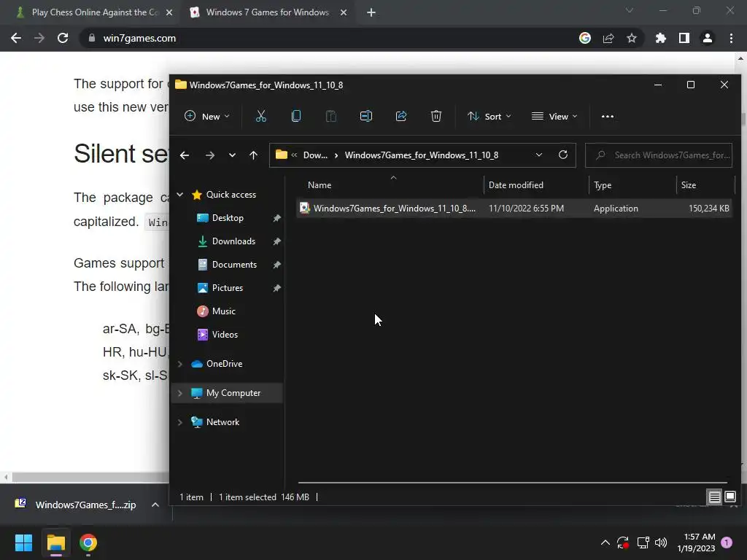Sort files by Date modified column
Screen dimensions: 747x560
coord(516,184)
